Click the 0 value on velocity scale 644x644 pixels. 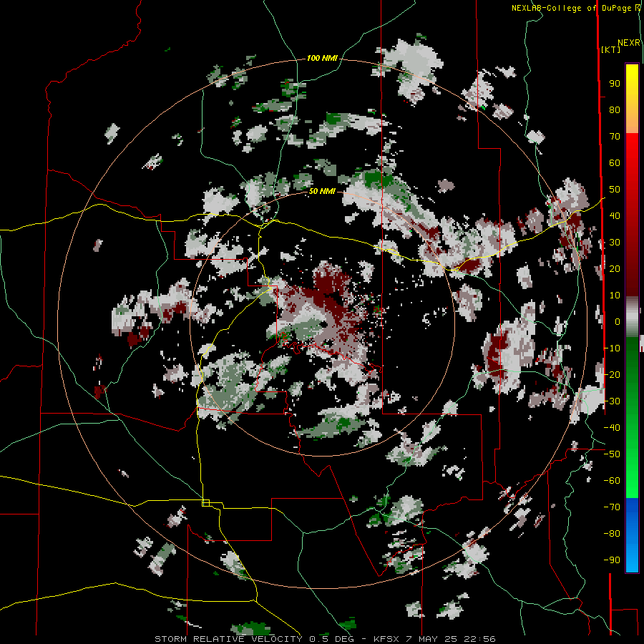click(618, 322)
